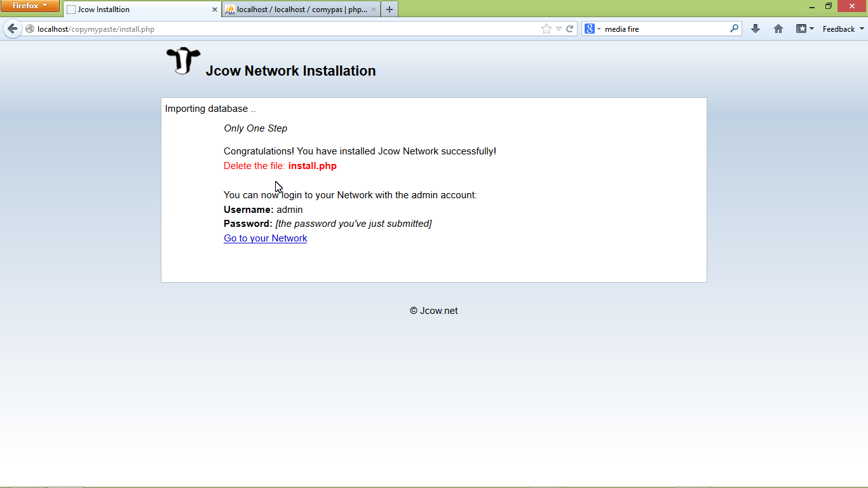This screenshot has height=488, width=868.
Task: Open the Downloads arrow icon
Action: click(x=756, y=29)
